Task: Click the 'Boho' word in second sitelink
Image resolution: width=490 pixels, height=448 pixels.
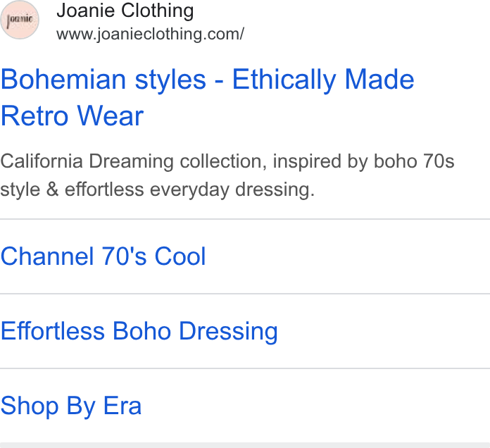Action: point(142,331)
